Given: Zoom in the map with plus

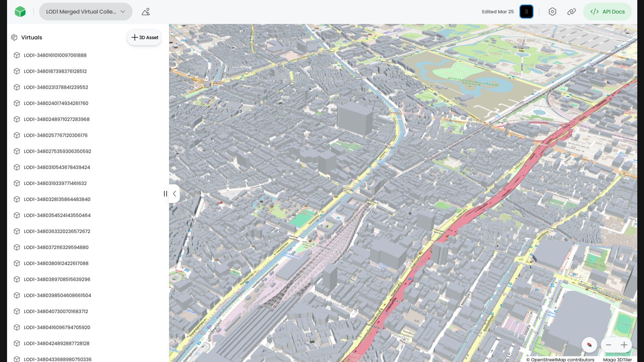Looking at the screenshot, I should pos(624,345).
